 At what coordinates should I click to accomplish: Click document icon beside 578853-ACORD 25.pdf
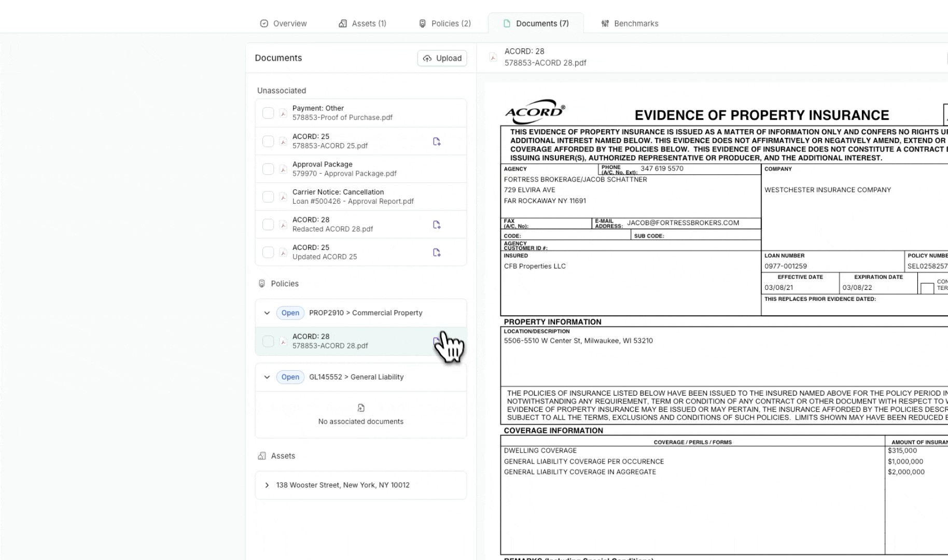[437, 142]
